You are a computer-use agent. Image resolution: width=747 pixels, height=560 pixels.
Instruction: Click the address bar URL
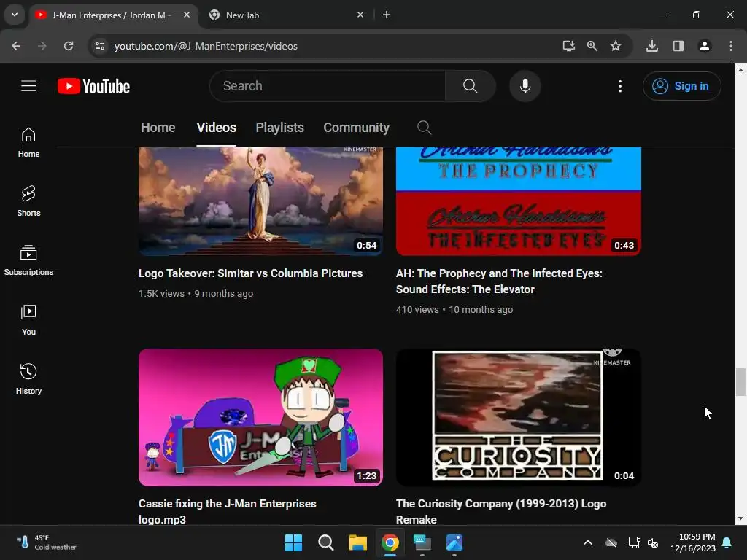point(206,46)
